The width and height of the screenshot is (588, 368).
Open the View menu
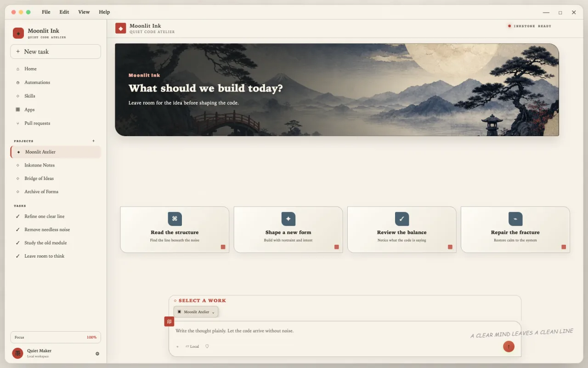click(84, 12)
